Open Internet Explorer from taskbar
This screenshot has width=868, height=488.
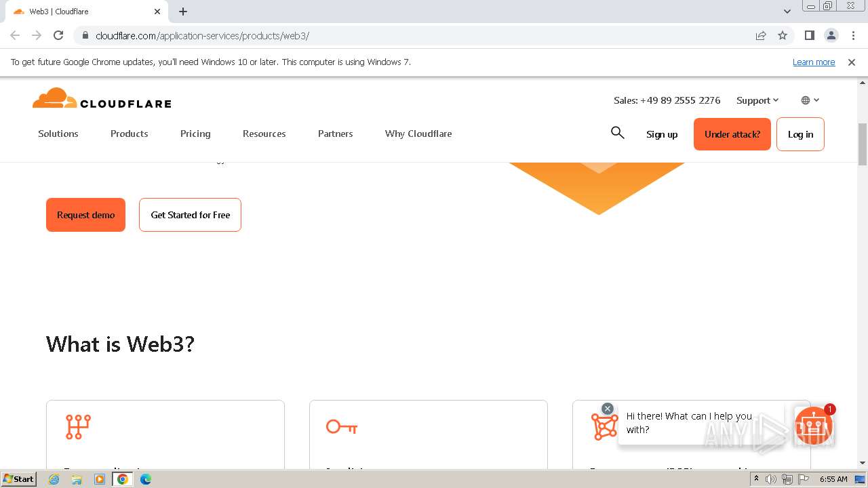click(54, 479)
